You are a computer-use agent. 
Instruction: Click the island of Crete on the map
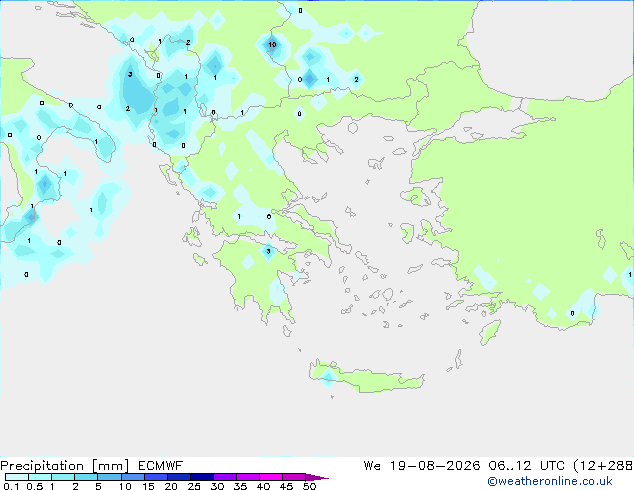pos(366,377)
